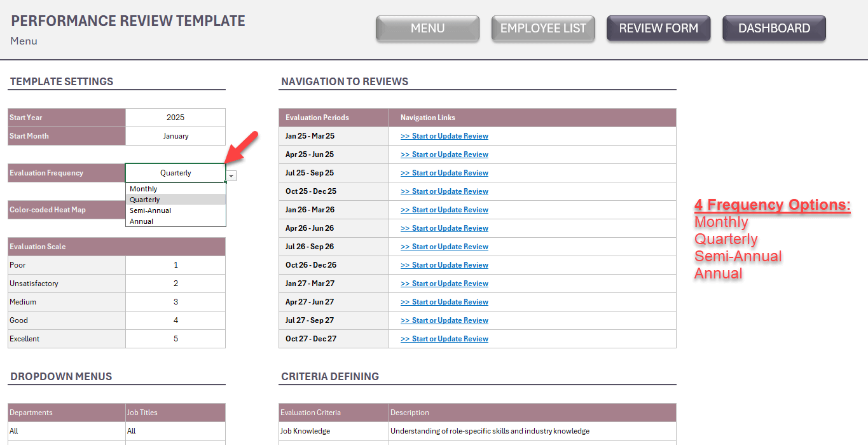This screenshot has width=868, height=445.
Task: Click the Start Year label cell
Action: click(x=67, y=118)
